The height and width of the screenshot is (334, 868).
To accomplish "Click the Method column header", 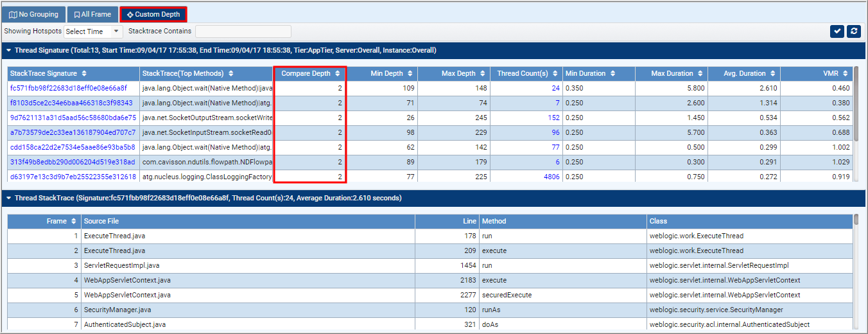I will click(x=563, y=221).
